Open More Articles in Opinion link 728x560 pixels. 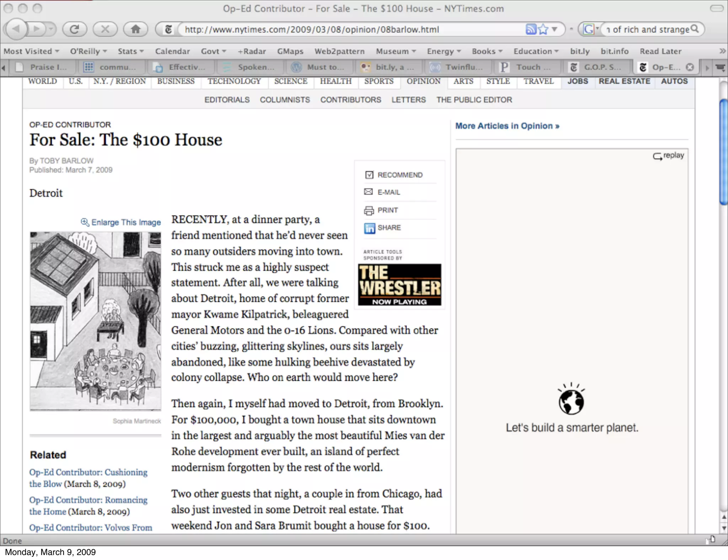click(507, 126)
